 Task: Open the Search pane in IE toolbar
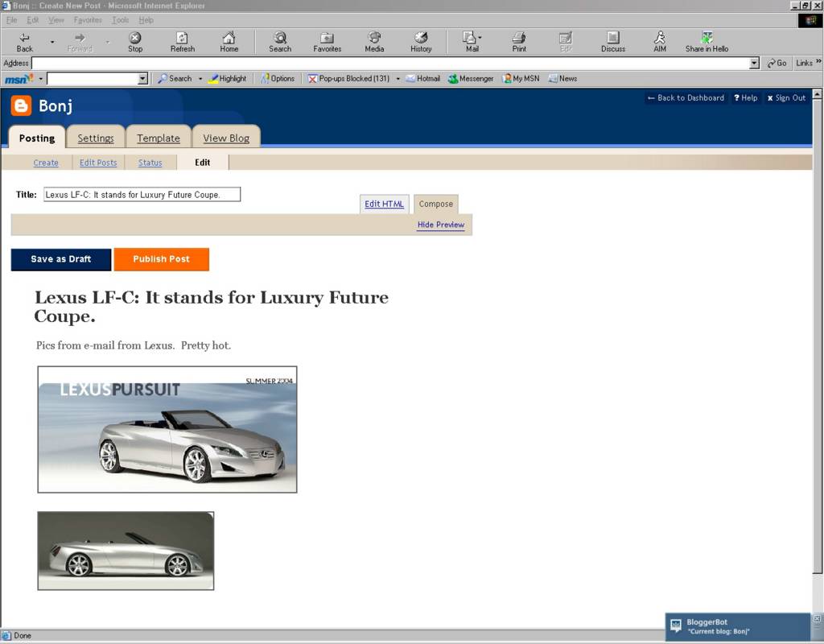pos(280,42)
